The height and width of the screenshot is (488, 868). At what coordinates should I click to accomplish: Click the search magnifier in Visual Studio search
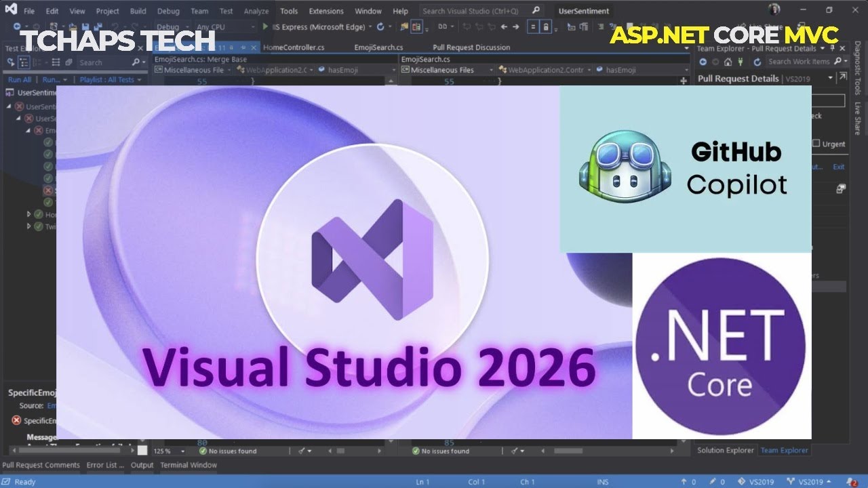coord(536,11)
